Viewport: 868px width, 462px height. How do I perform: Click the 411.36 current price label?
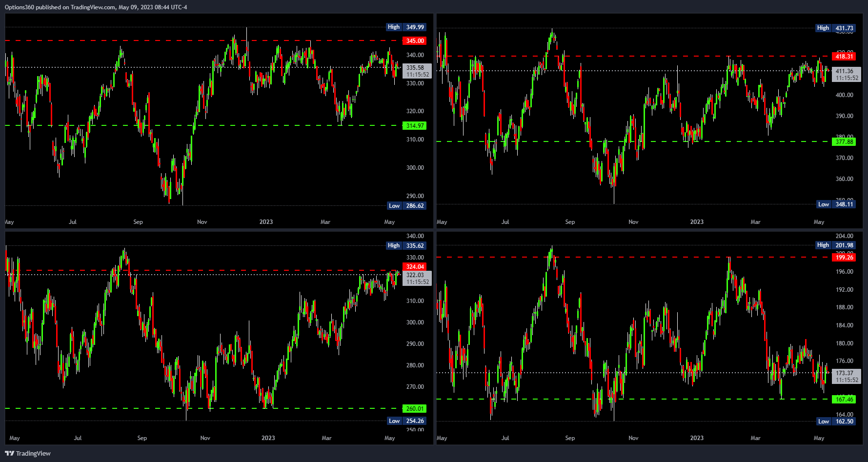pos(847,75)
